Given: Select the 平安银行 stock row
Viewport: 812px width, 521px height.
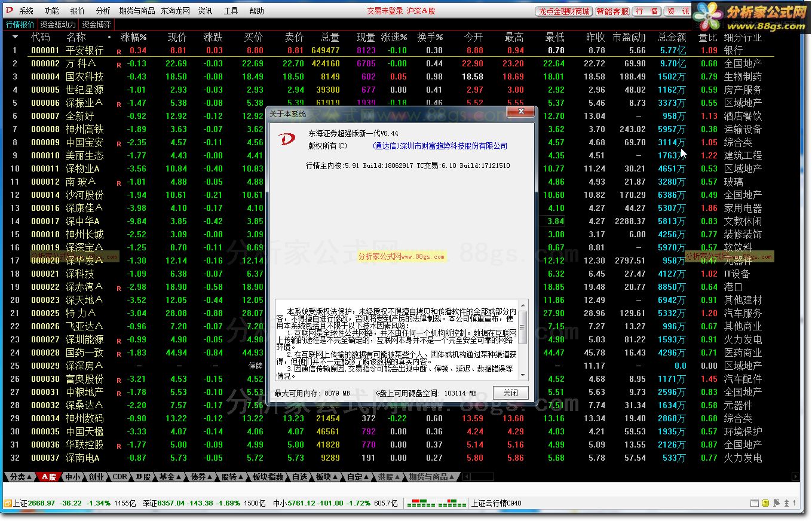Looking at the screenshot, I should click(x=388, y=51).
